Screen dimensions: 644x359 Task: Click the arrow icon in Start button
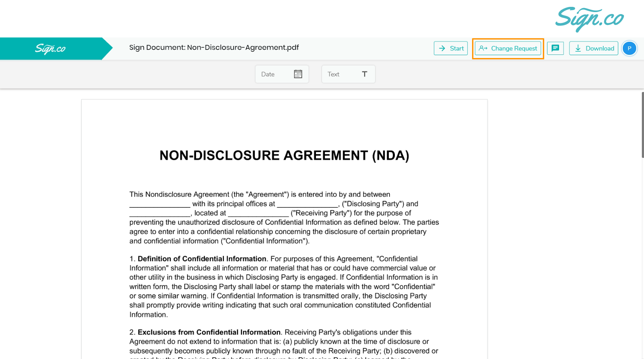click(442, 48)
